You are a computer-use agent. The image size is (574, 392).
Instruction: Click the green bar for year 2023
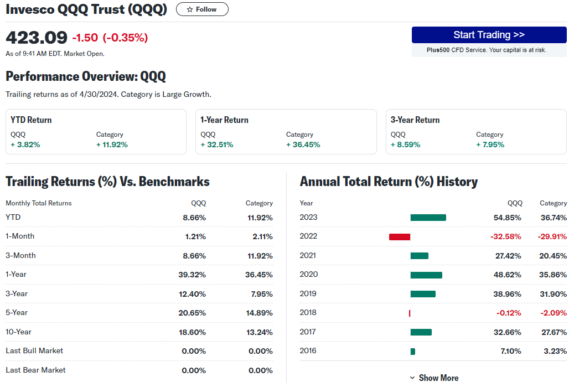click(428, 218)
